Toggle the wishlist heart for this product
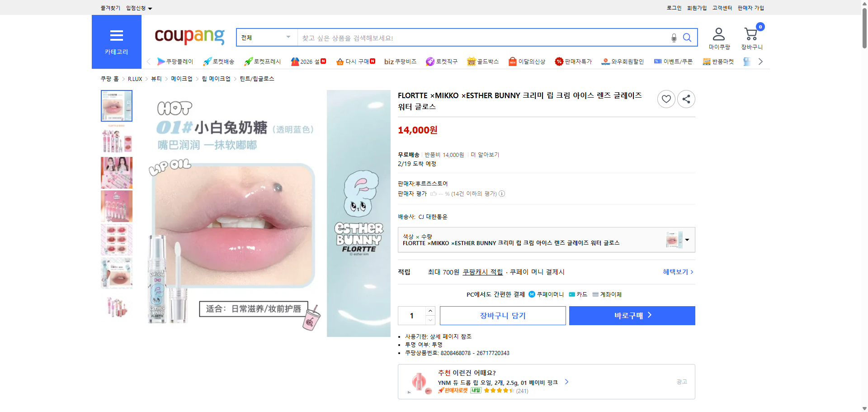 (x=665, y=99)
